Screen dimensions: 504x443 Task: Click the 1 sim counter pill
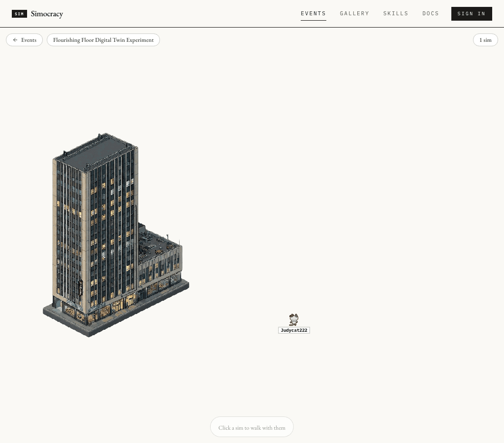[485, 40]
